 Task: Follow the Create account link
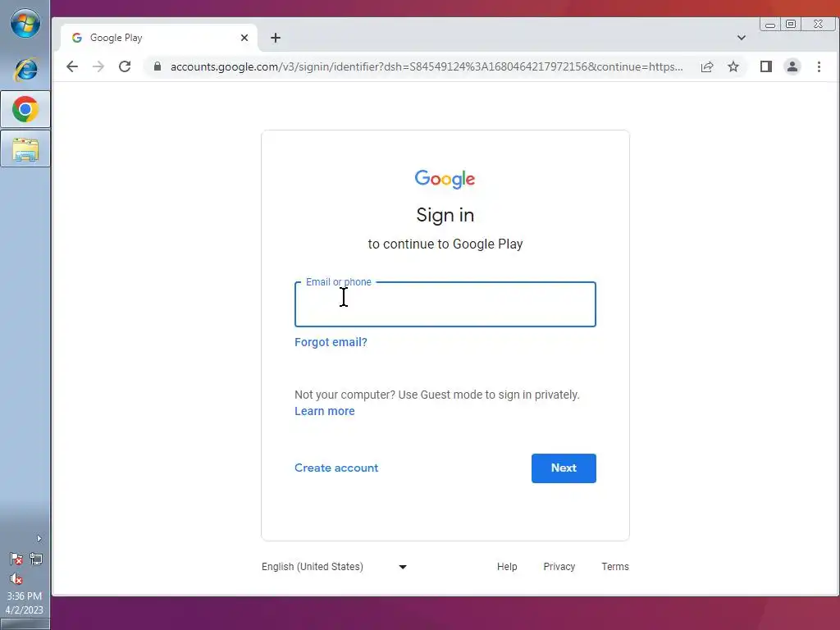click(336, 468)
